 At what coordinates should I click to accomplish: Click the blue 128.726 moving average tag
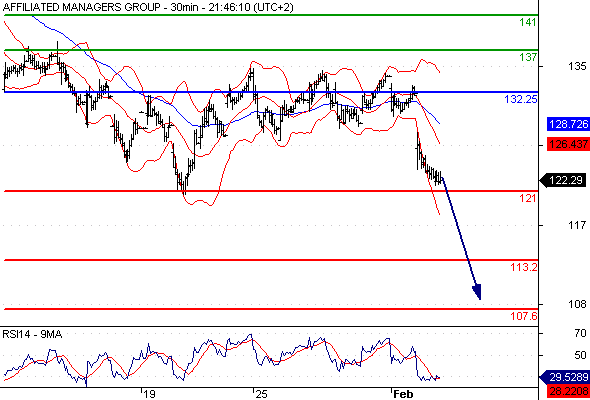pyautogui.click(x=569, y=124)
